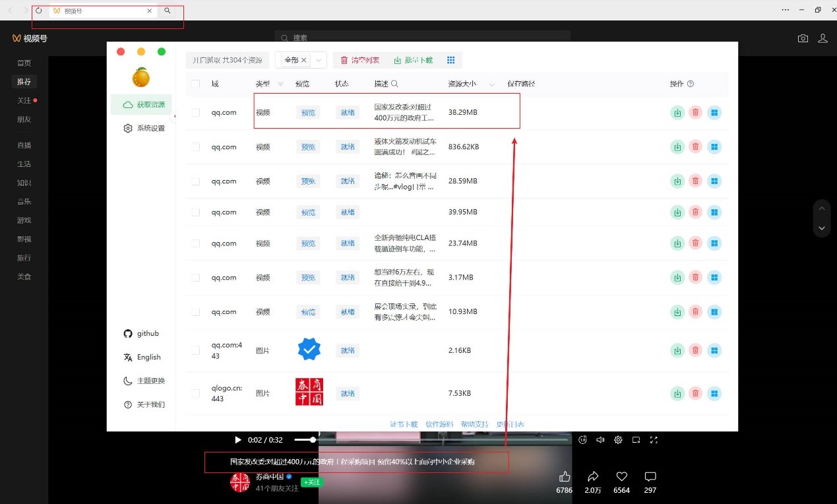Expand the 全部 filter dropdown arrow
The width and height of the screenshot is (837, 504).
point(319,60)
